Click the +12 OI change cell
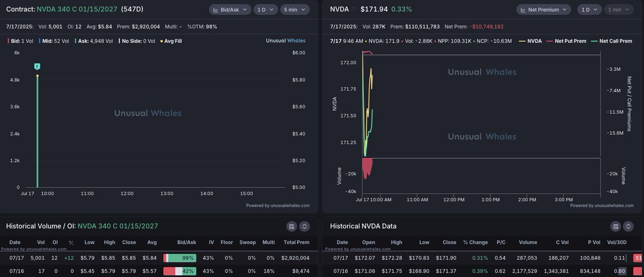 tap(69, 258)
